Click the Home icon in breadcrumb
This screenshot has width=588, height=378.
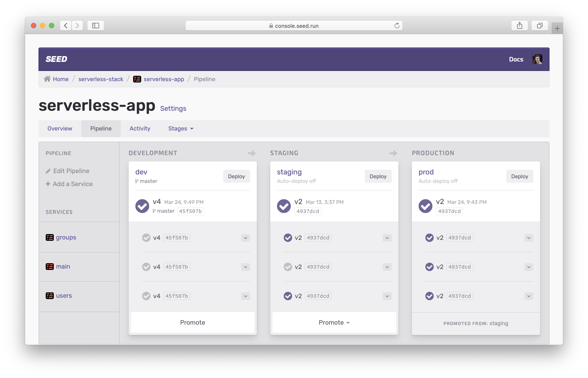[x=47, y=79]
